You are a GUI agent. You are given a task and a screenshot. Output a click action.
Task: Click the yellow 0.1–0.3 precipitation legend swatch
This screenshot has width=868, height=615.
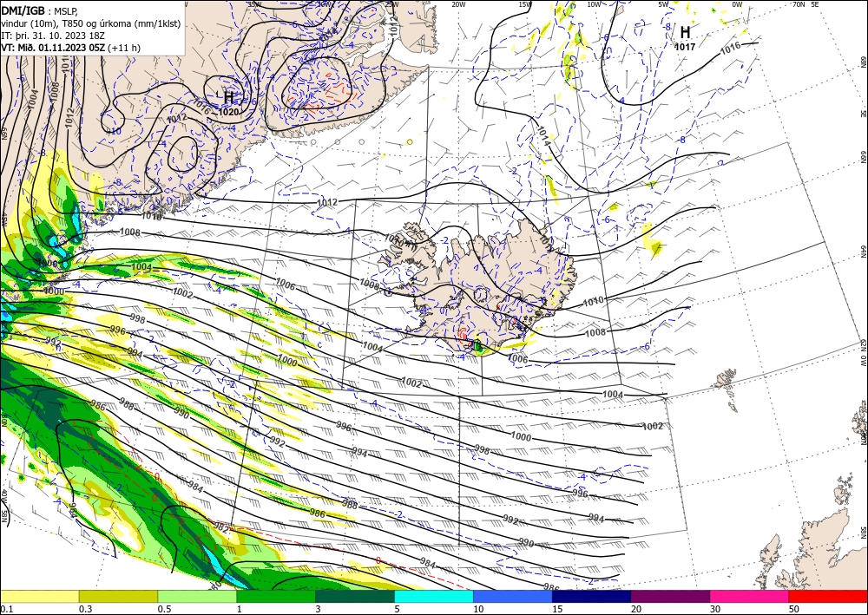tap(39, 596)
